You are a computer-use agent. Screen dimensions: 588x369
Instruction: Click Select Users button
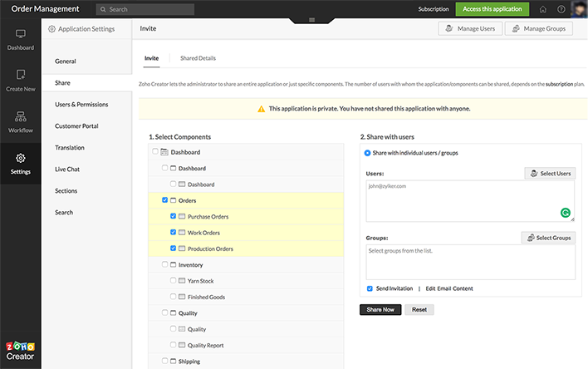[550, 173]
